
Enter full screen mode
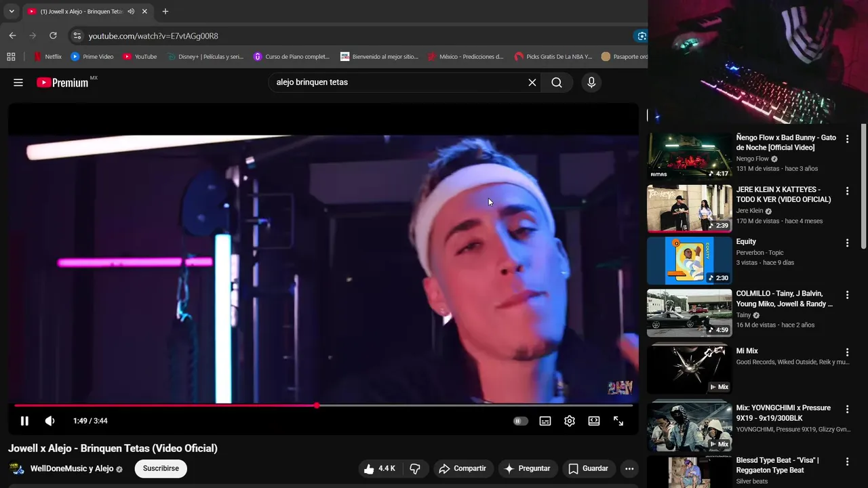[618, 421]
